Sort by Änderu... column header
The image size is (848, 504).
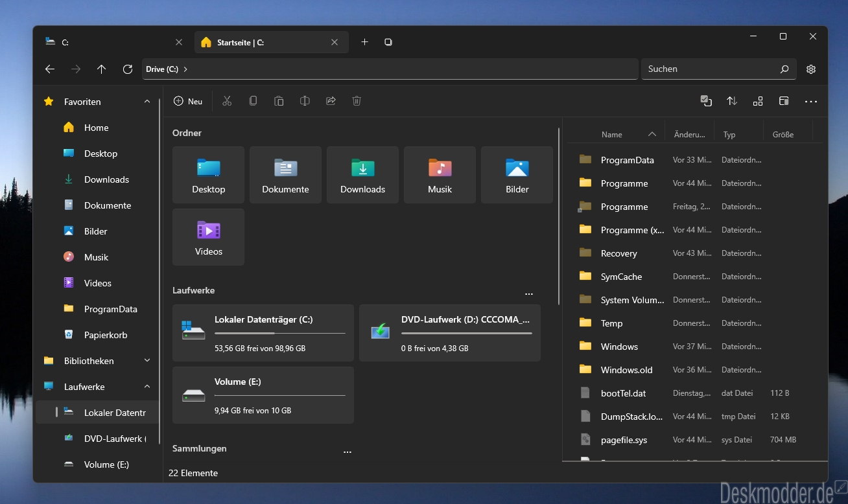689,134
